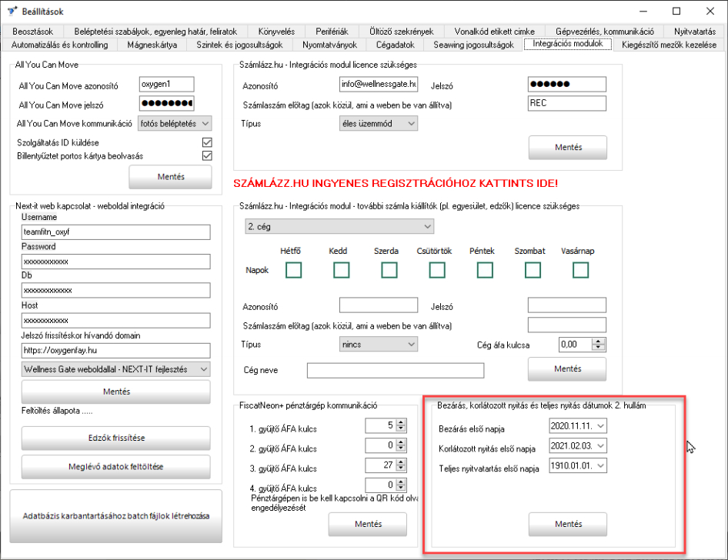
Task: Check the Vasárnap day checkbox
Action: pos(580,270)
